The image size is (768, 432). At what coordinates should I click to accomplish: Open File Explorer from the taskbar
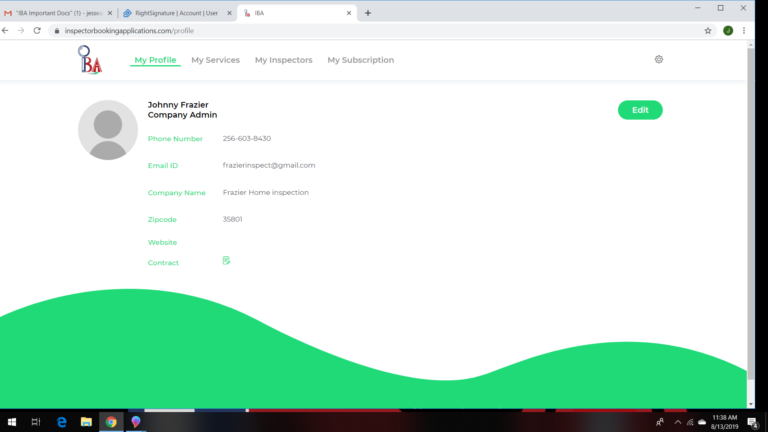click(x=86, y=422)
